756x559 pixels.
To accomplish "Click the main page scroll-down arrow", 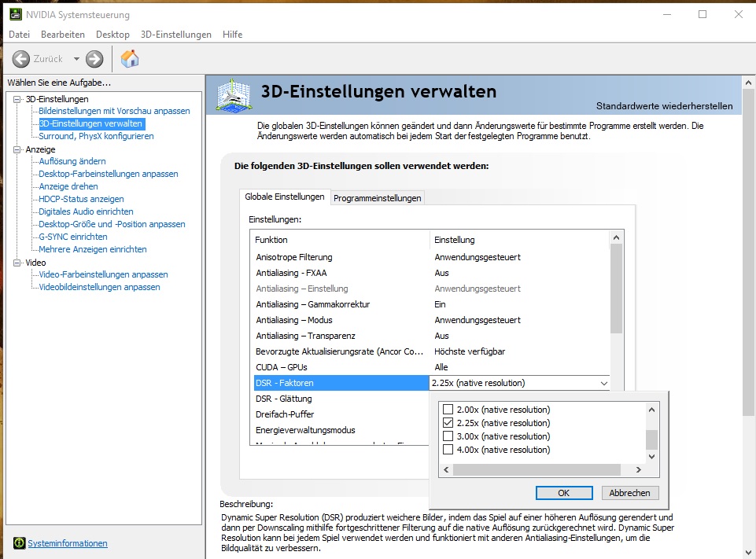I will click(x=748, y=552).
